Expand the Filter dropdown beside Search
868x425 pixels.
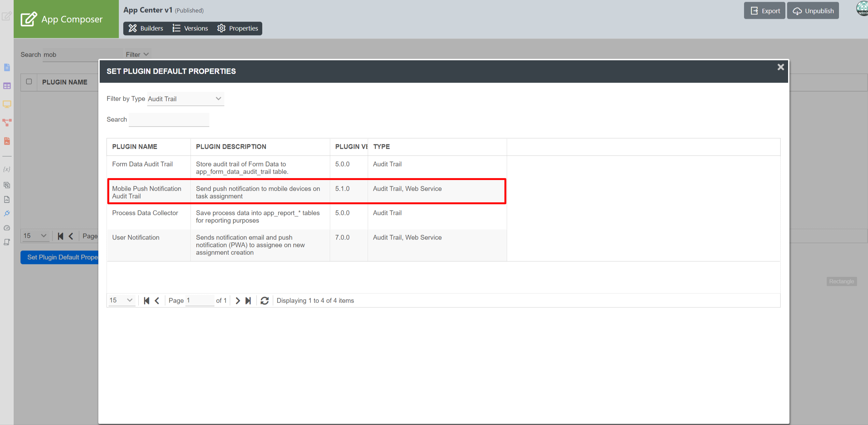(x=137, y=55)
